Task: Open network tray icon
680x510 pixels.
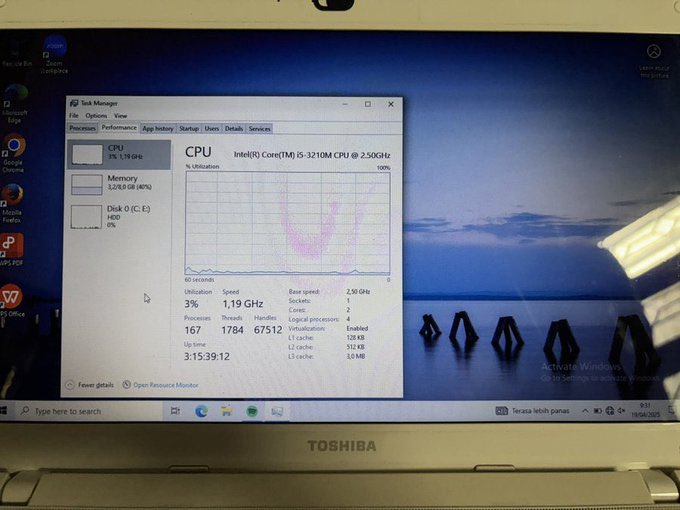Action: point(610,410)
